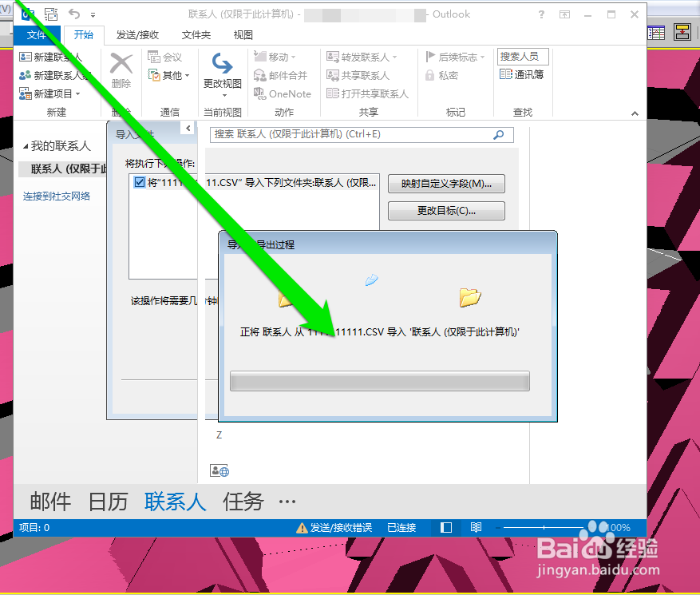700x595 pixels.
Task: Open the Change View (更改视图) dropdown
Action: coord(223,75)
